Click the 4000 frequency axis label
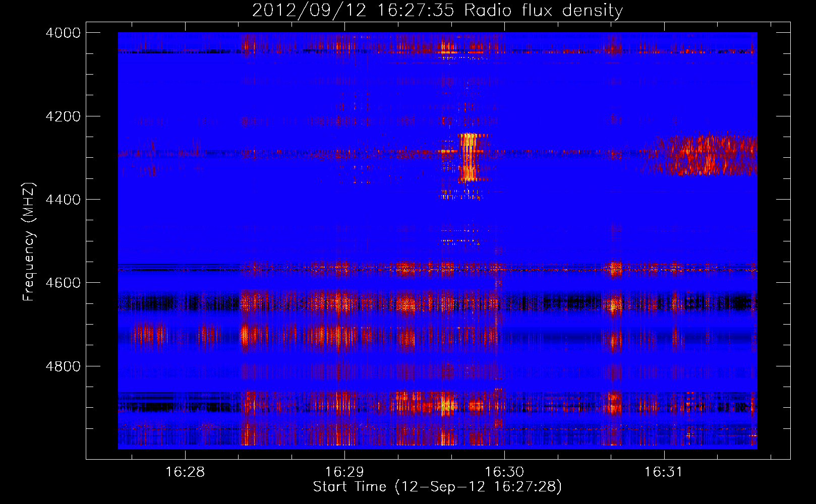The height and width of the screenshot is (504, 816). pyautogui.click(x=63, y=33)
